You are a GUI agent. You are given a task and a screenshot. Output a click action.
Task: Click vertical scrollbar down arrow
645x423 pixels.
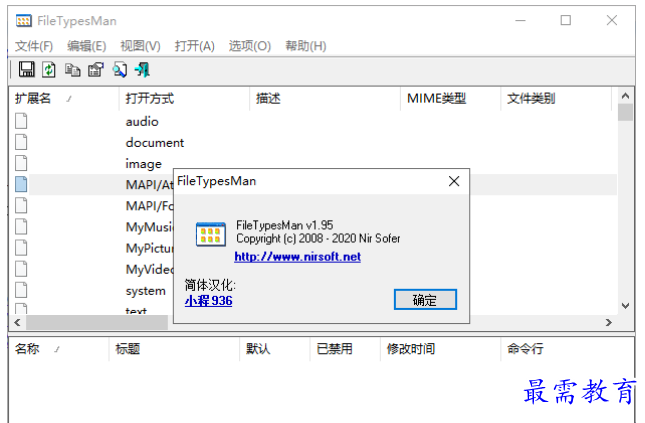tap(625, 306)
